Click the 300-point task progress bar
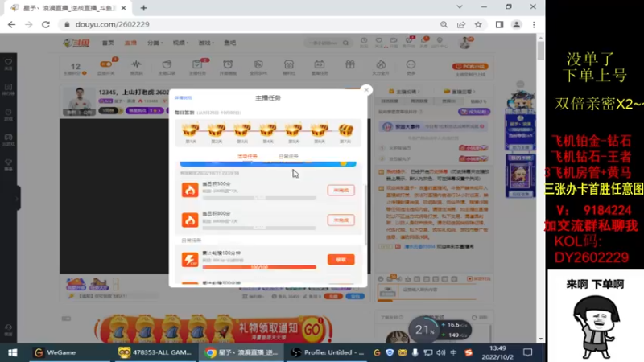 259,198
